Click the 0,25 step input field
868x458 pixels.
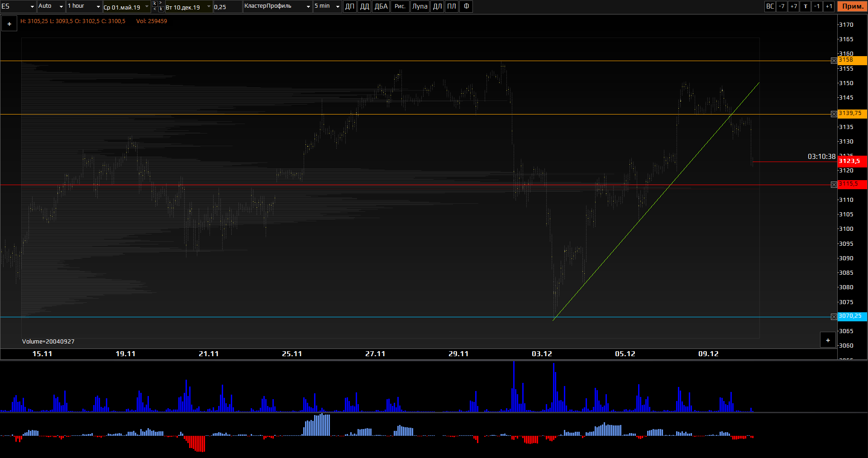click(227, 7)
